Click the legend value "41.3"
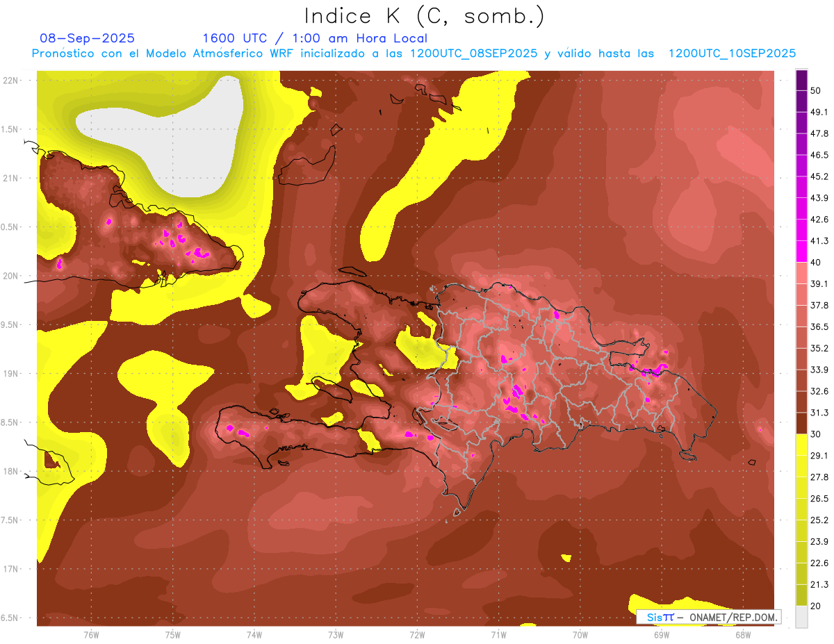The height and width of the screenshot is (644, 834). (819, 241)
